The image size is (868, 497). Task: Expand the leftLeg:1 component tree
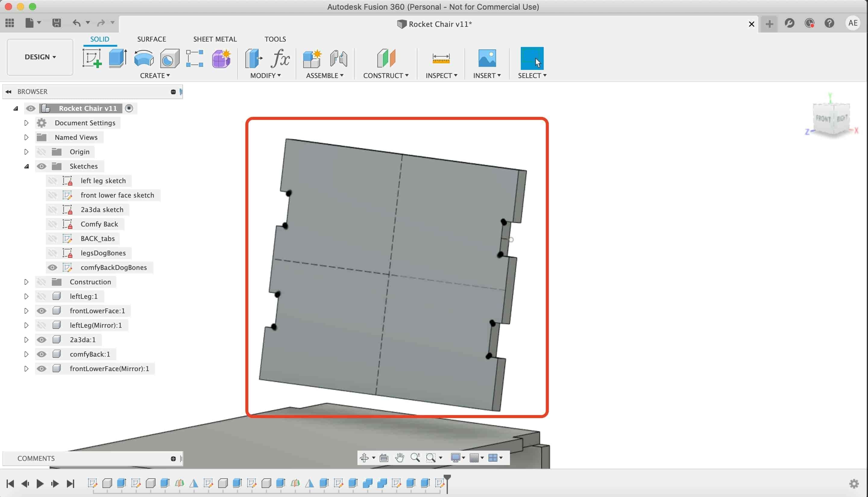click(x=26, y=296)
